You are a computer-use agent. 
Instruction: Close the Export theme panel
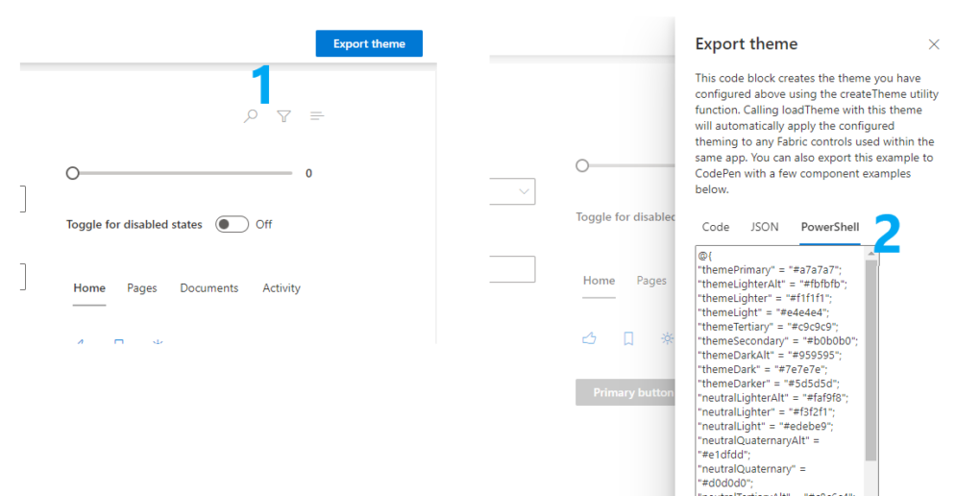click(x=934, y=44)
